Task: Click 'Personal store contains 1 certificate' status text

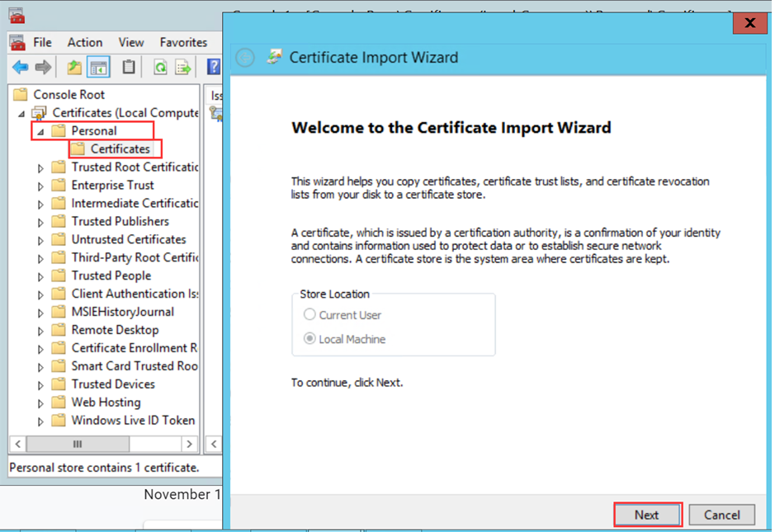Action: [x=104, y=468]
